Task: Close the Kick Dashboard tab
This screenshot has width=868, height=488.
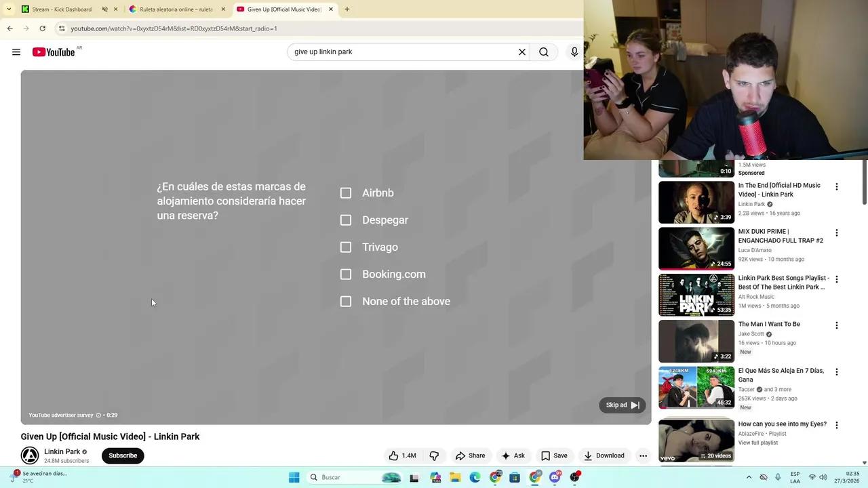Action: (115, 9)
